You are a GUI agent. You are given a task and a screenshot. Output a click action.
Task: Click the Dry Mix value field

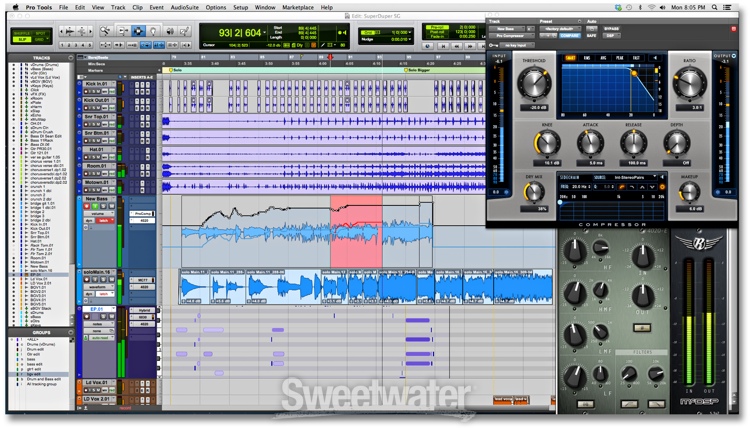pyautogui.click(x=534, y=209)
